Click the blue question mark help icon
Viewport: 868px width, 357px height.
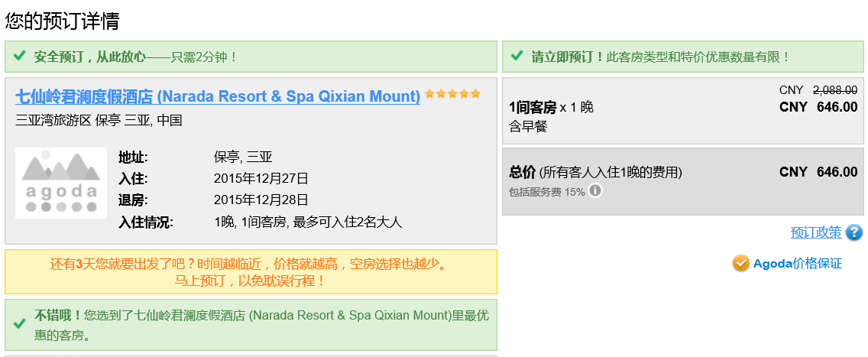854,232
